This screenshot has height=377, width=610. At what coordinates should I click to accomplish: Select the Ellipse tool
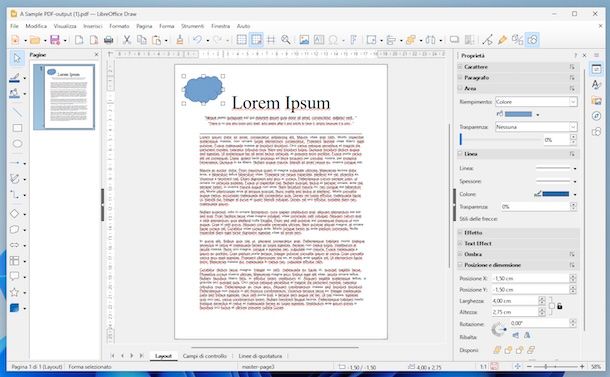pos(17,144)
